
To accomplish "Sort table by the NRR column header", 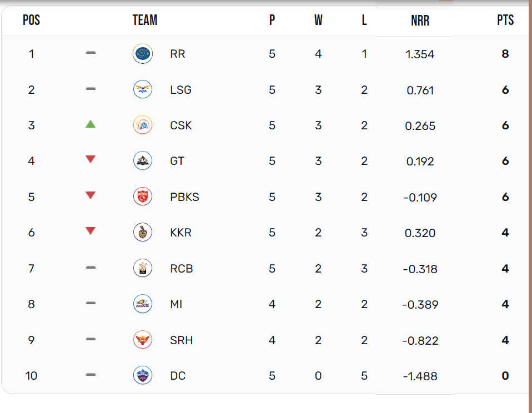I will click(x=420, y=21).
